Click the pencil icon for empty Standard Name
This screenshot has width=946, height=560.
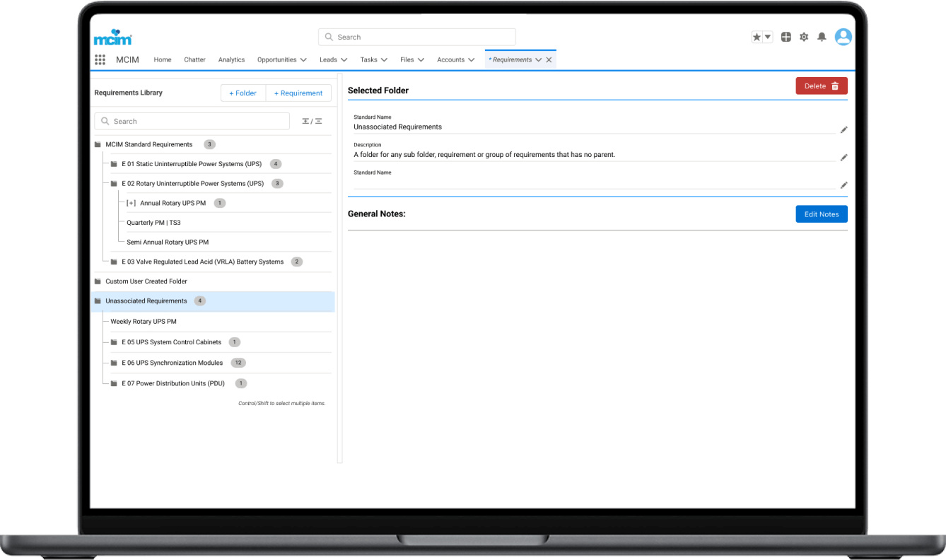[843, 185]
